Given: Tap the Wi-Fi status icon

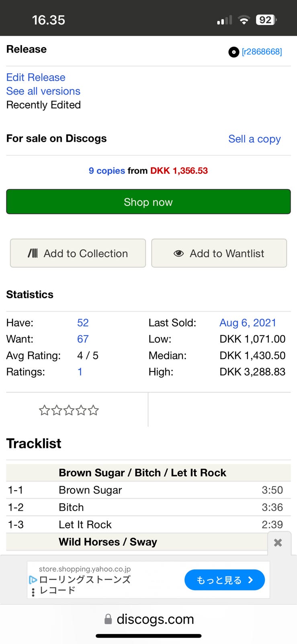Looking at the screenshot, I should click(x=244, y=20).
